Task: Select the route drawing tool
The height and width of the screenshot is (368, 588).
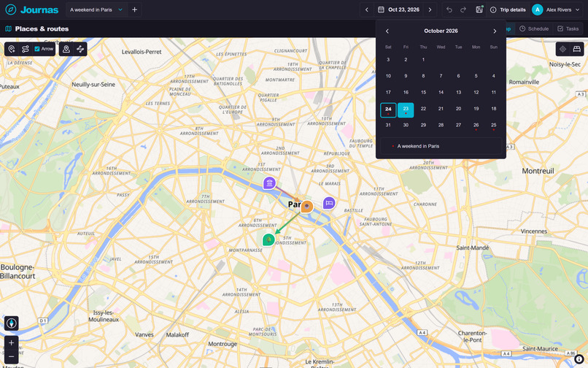Action: [25, 49]
